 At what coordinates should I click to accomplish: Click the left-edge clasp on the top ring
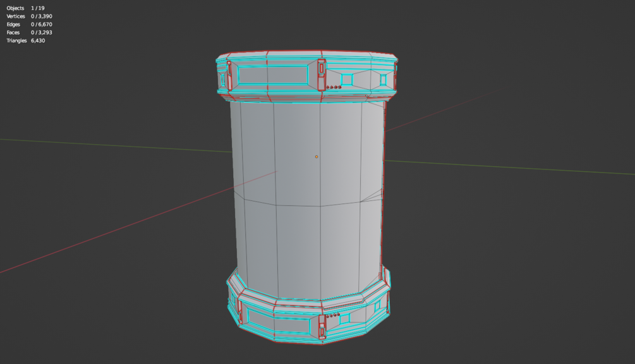(229, 76)
